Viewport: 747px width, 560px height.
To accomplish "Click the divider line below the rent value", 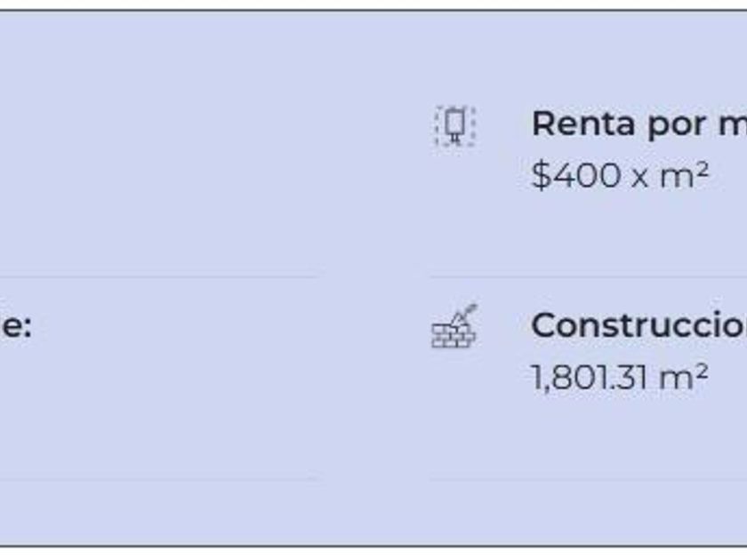I will click(587, 276).
